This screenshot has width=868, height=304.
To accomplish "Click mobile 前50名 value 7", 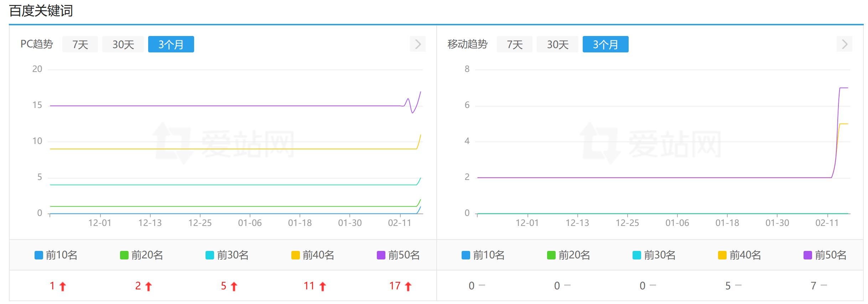I will click(814, 286).
